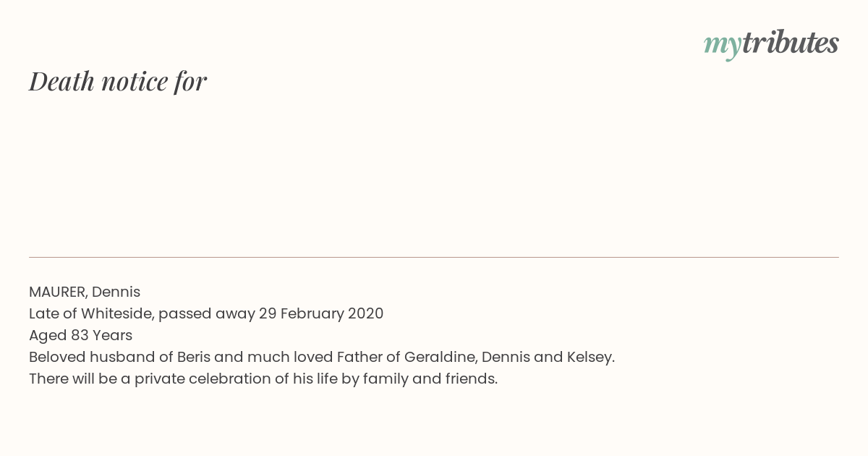The height and width of the screenshot is (456, 868).
Task: Click the name "Kelsey" at line end
Action: click(589, 357)
